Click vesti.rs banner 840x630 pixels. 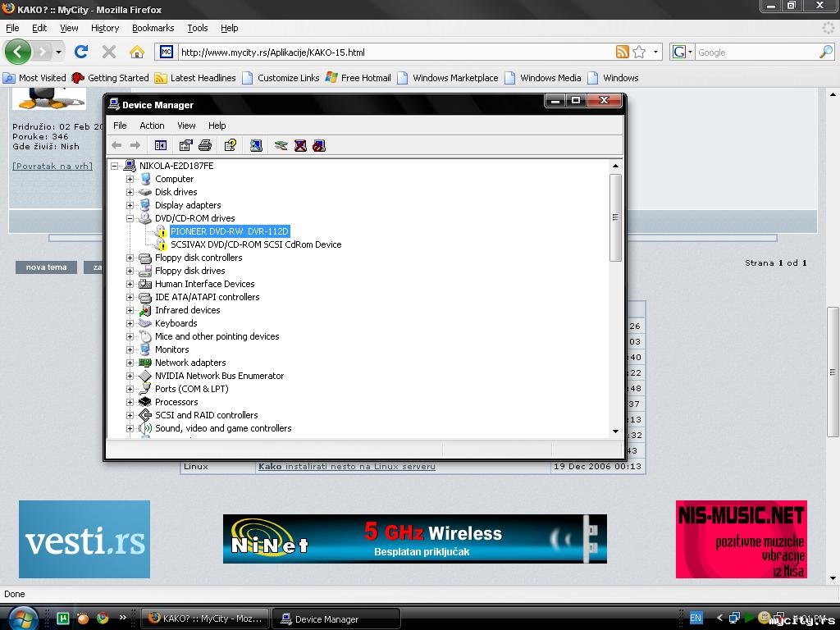tap(84, 539)
